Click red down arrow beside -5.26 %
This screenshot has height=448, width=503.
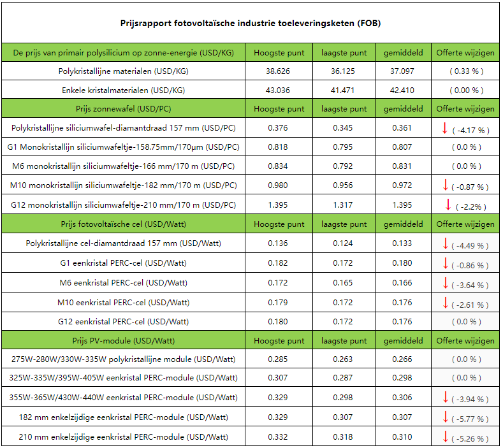pyautogui.click(x=445, y=437)
